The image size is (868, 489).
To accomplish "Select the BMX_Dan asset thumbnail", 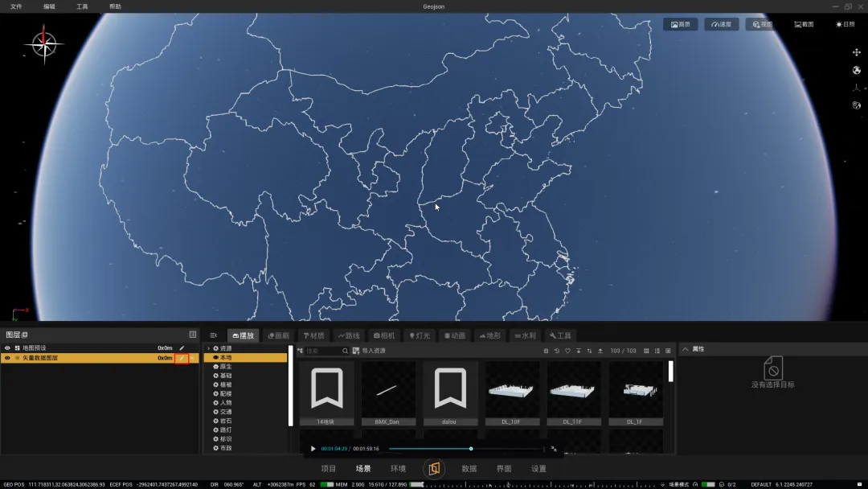I will [x=388, y=393].
